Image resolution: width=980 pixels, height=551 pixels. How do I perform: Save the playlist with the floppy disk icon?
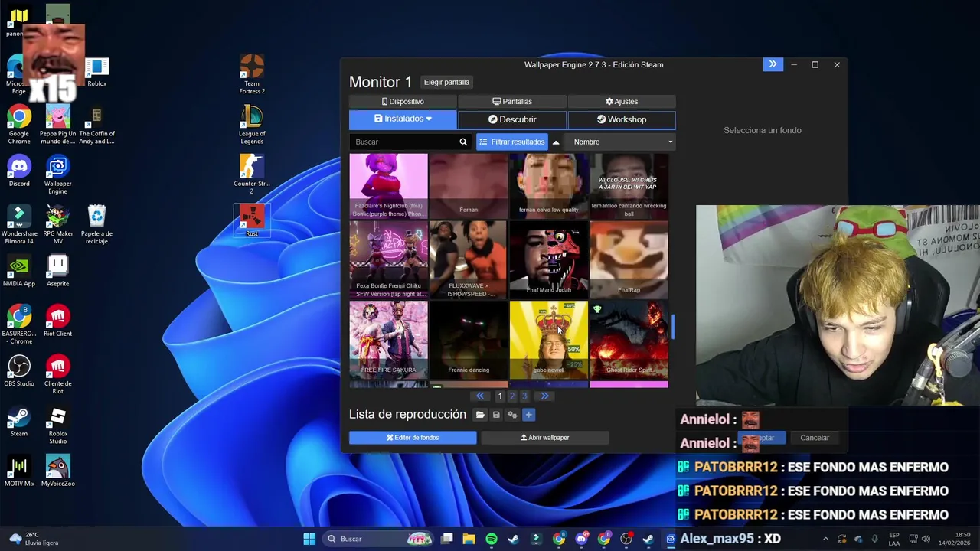496,415
